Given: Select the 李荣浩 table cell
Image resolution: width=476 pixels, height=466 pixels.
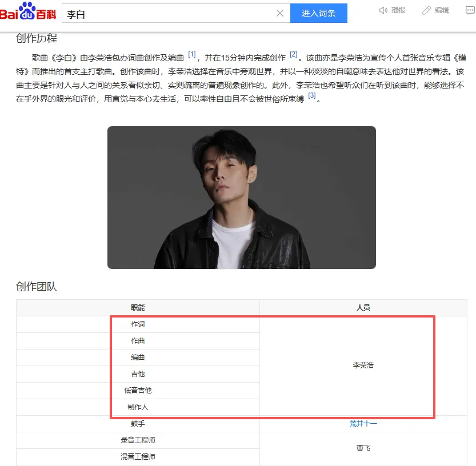Looking at the screenshot, I should (363, 365).
